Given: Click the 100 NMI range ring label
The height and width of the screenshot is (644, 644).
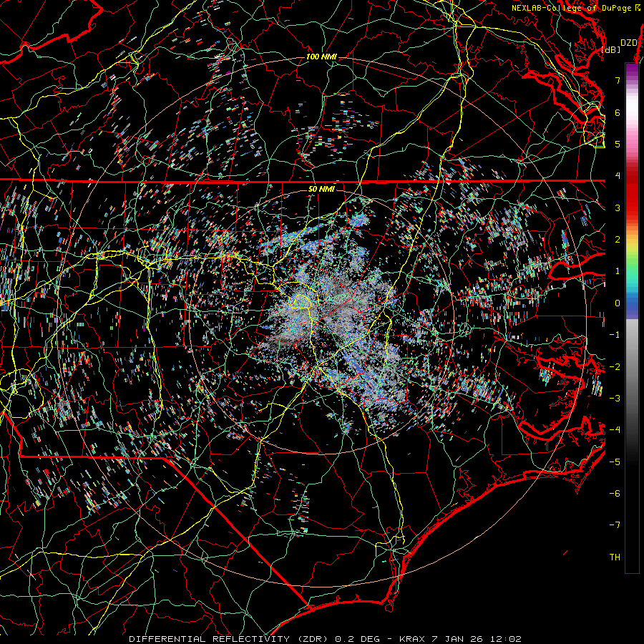Looking at the screenshot, I should click(x=321, y=57).
